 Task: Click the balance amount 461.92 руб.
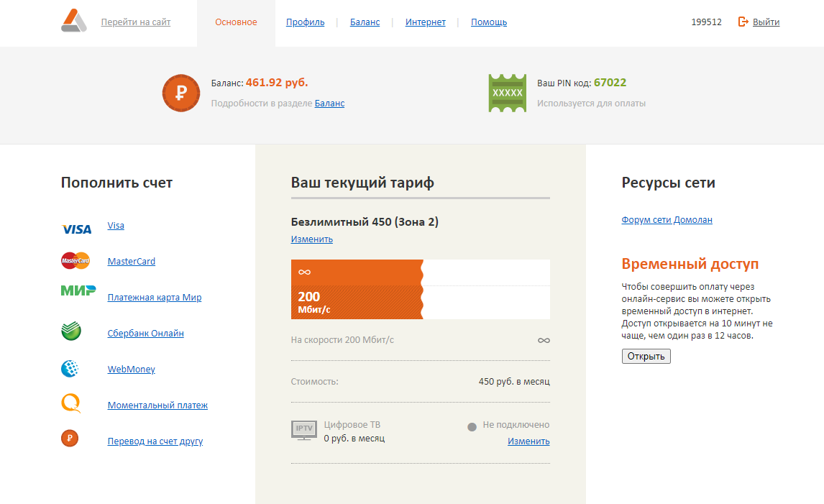pos(277,83)
